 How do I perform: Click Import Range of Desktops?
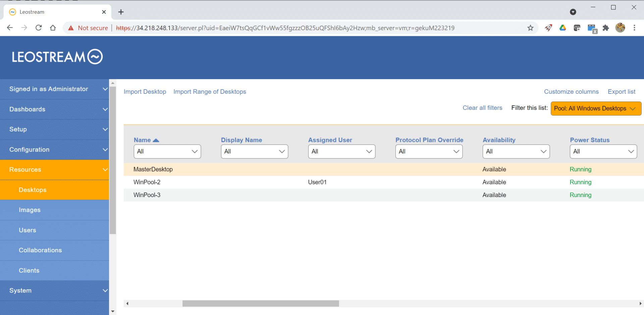click(210, 92)
